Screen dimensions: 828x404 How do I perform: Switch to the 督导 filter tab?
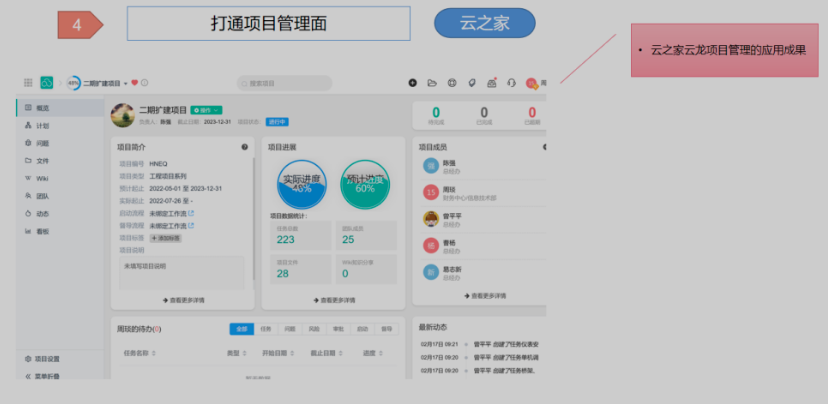click(387, 329)
